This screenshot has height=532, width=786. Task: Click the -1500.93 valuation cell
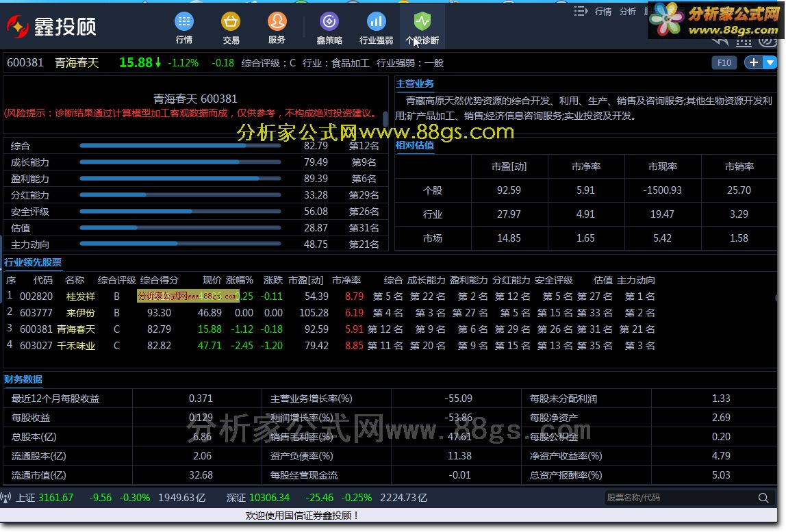pyautogui.click(x=662, y=190)
